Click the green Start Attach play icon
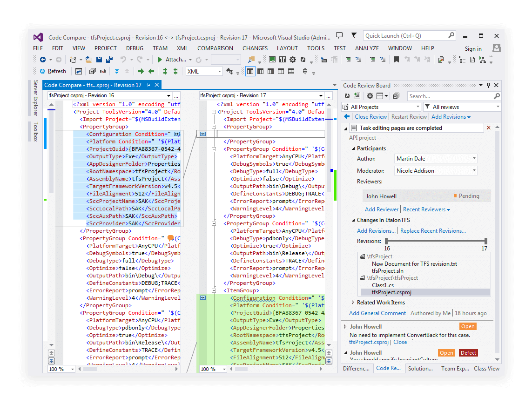Image resolution: width=532 pixels, height=411 pixels. click(x=160, y=60)
